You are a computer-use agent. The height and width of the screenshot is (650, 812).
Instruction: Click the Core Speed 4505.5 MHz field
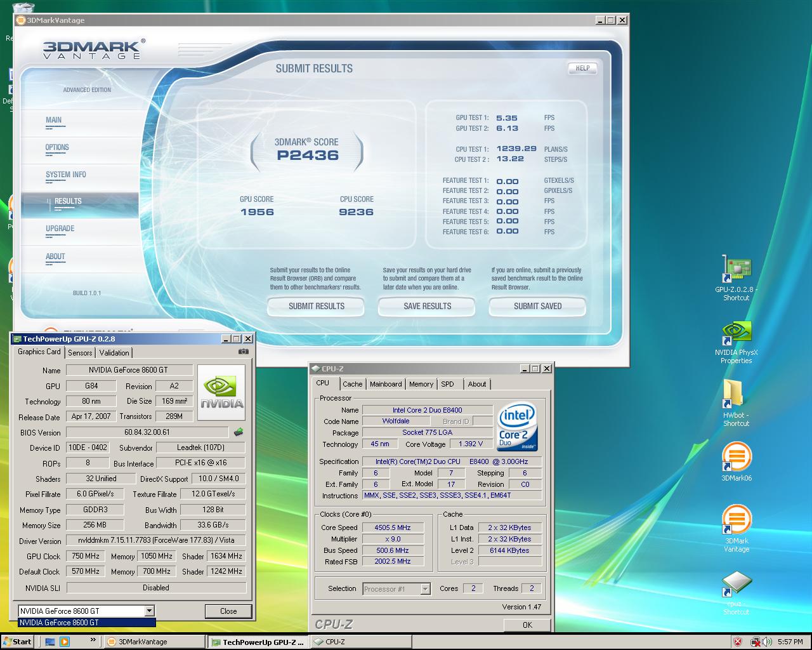click(x=393, y=527)
